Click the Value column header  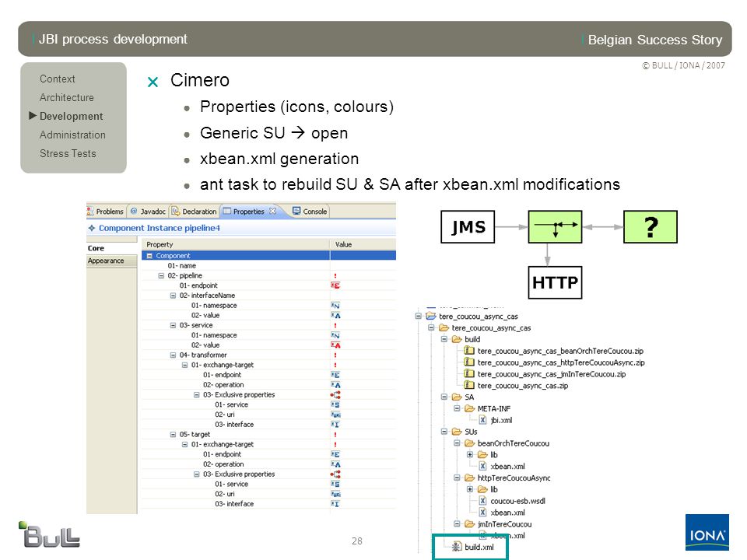[x=363, y=244]
